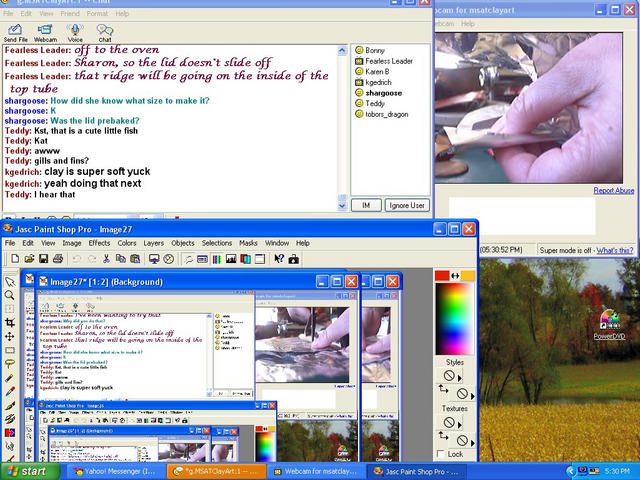Click the New image icon in Paint Shop Pro

15,259
